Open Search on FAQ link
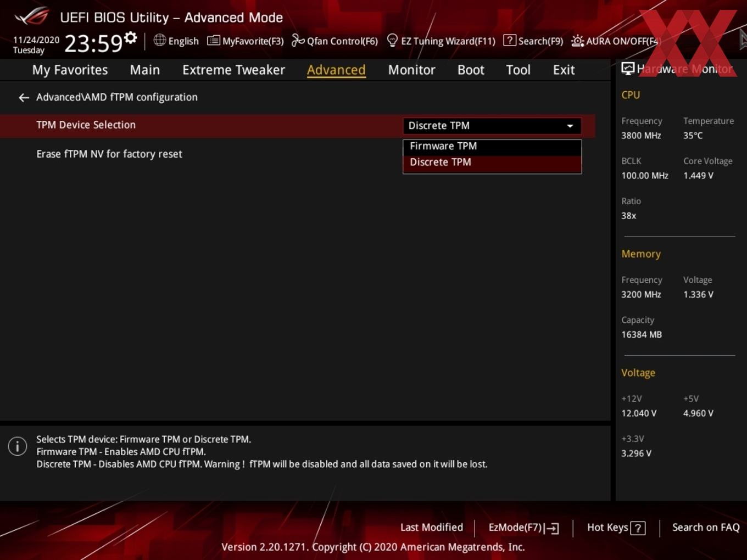This screenshot has height=560, width=747. (x=706, y=528)
